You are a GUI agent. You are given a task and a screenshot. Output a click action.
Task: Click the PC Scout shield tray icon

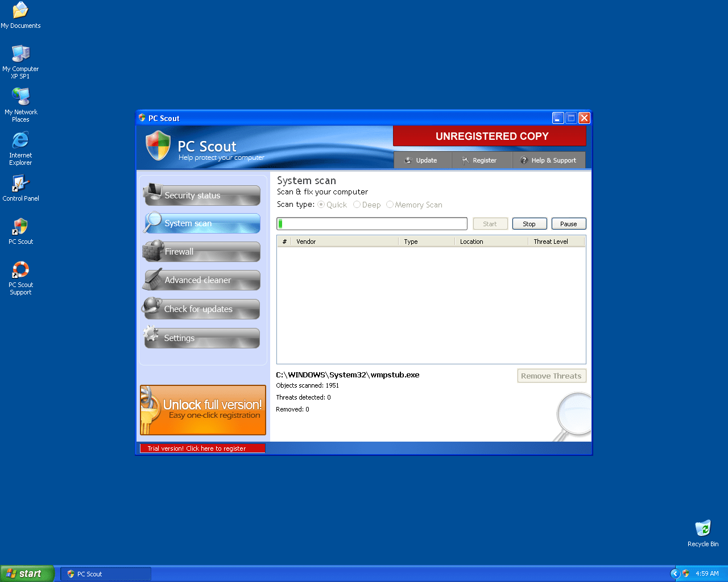(x=686, y=573)
